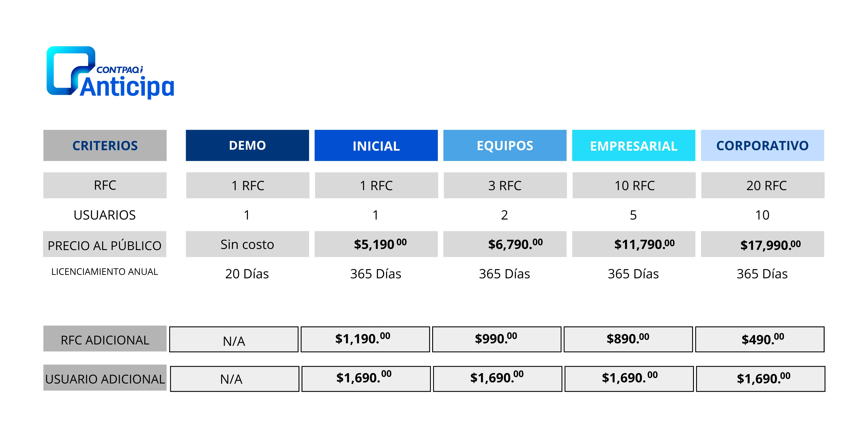Click the Sin costo demo cell

click(247, 244)
